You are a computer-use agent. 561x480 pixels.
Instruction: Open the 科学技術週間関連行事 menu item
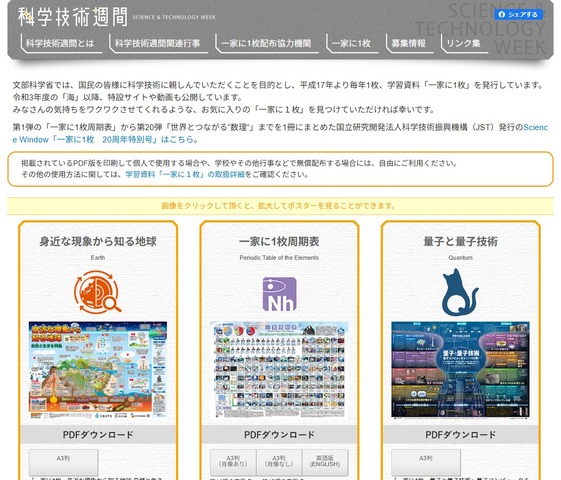157,43
